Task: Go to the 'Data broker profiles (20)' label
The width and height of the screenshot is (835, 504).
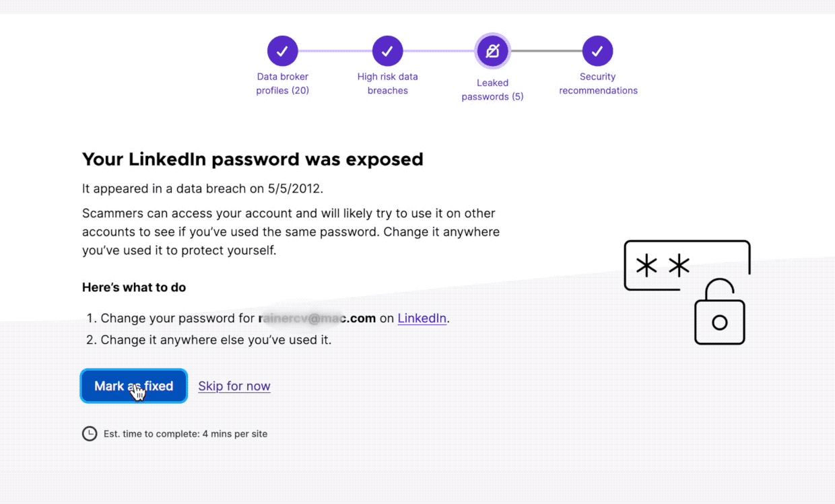Action: point(282,83)
